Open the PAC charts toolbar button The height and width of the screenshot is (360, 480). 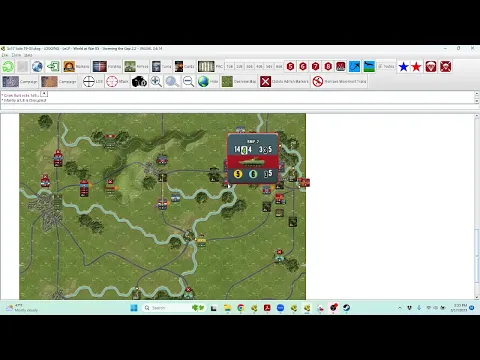tap(210, 66)
